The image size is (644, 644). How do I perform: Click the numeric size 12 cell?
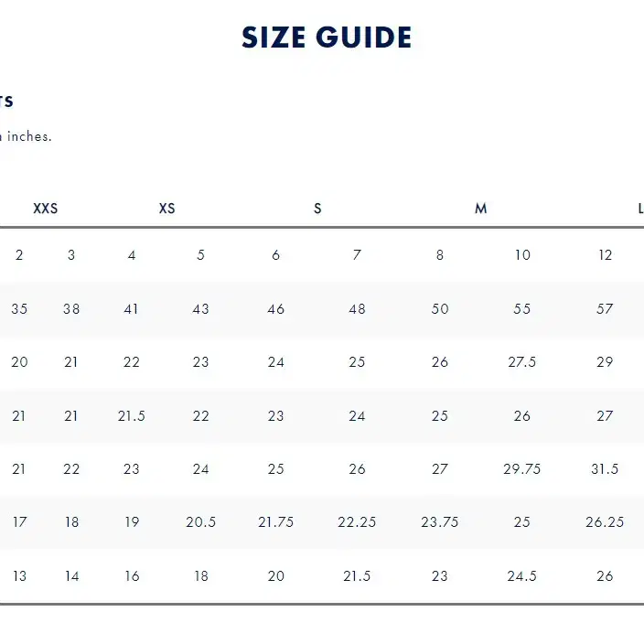pyautogui.click(x=605, y=255)
